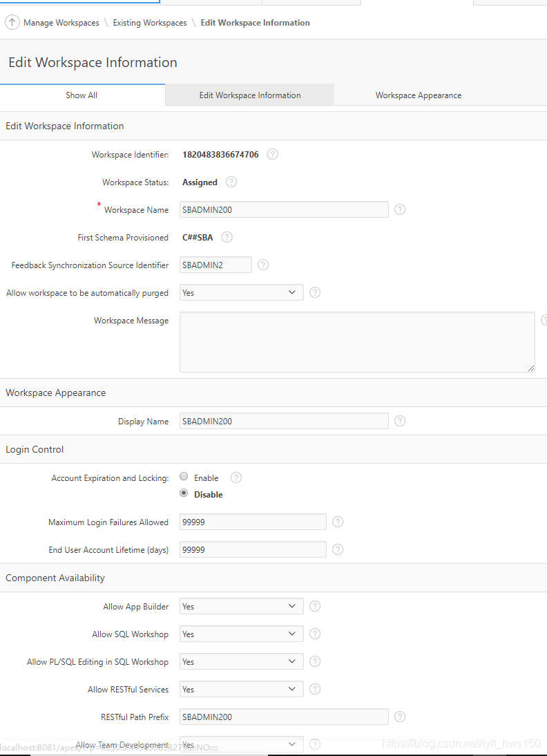
Task: Navigate to Existing Workspaces breadcrumb
Action: (x=150, y=23)
